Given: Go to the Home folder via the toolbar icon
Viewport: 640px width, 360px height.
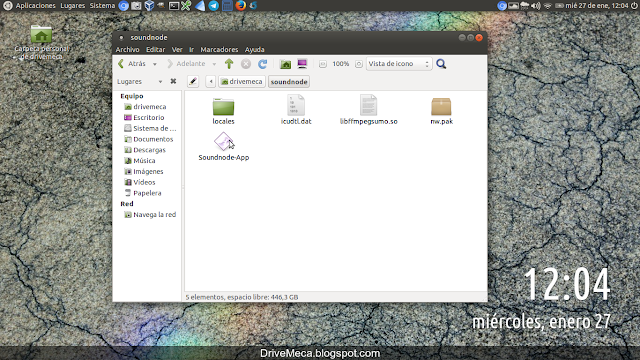Looking at the screenshot, I should click(x=285, y=64).
